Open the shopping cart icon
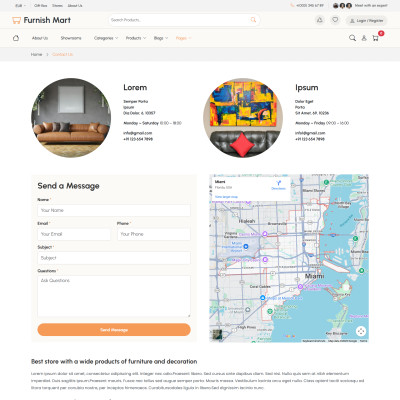Image resolution: width=400 pixels, height=400 pixels. pos(375,38)
